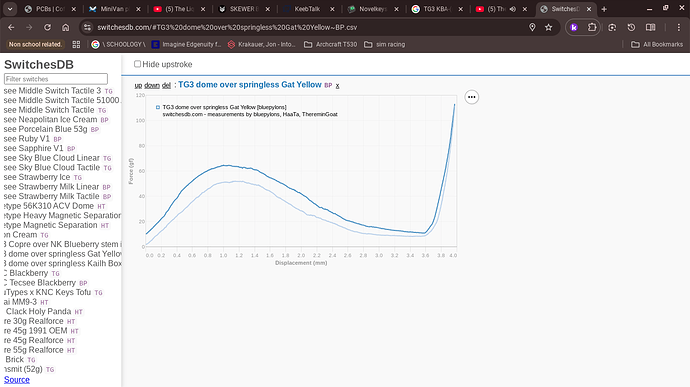Toggle the reading mode side panel
Screen dimensions: 690x387
tap(650, 27)
